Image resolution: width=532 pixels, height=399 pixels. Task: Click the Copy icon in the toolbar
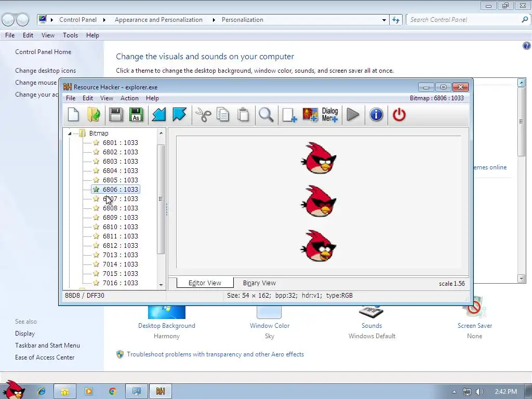223,115
